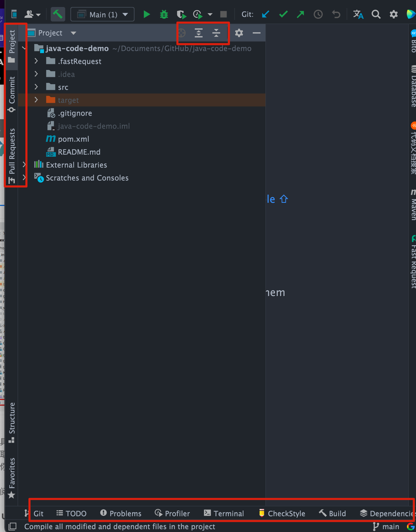The image size is (416, 532).
Task: Click the green Run button
Action: [146, 15]
